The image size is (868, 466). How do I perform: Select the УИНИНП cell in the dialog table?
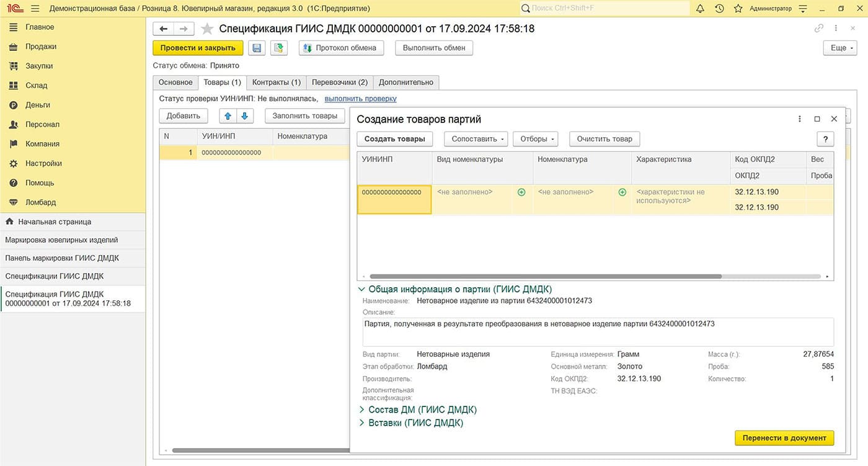point(394,199)
